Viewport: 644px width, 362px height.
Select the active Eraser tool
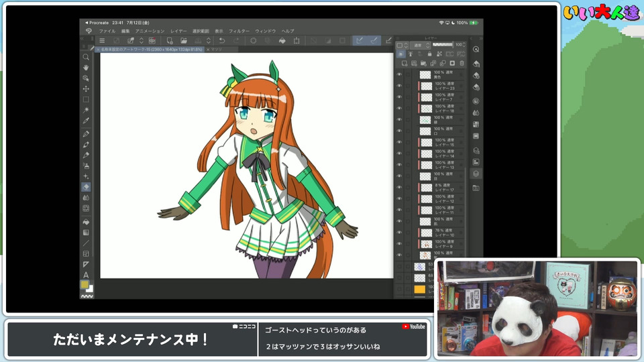pyautogui.click(x=86, y=187)
